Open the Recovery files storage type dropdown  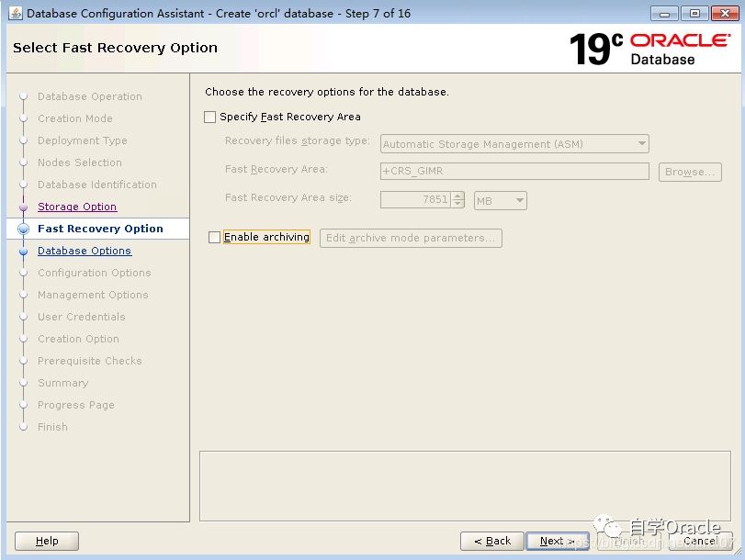click(641, 144)
